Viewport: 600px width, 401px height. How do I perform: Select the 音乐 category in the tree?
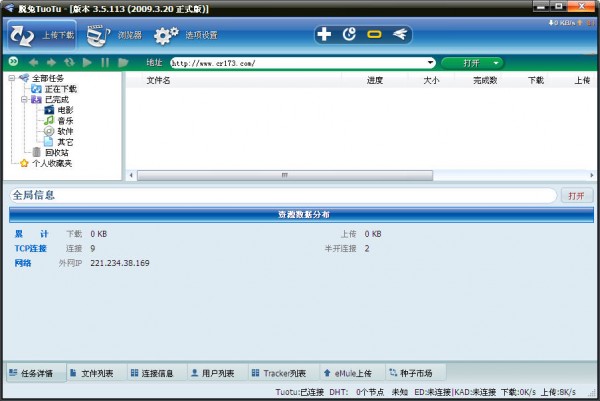coord(64,120)
